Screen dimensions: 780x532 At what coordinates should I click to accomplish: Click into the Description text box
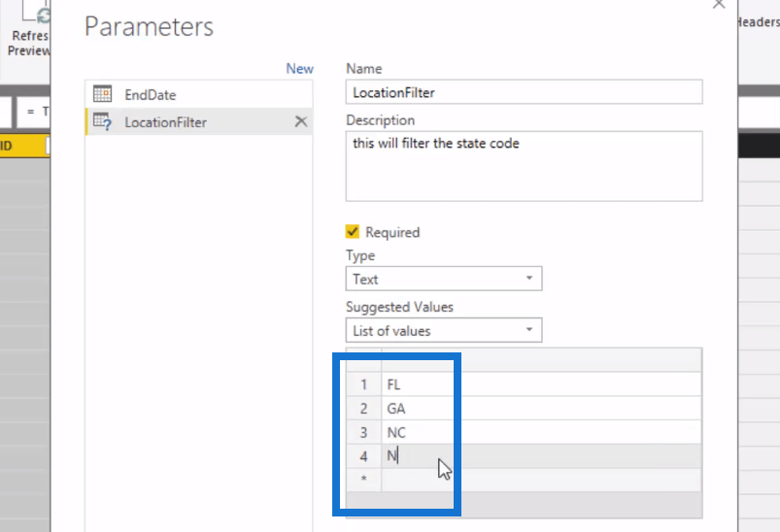coord(524,166)
